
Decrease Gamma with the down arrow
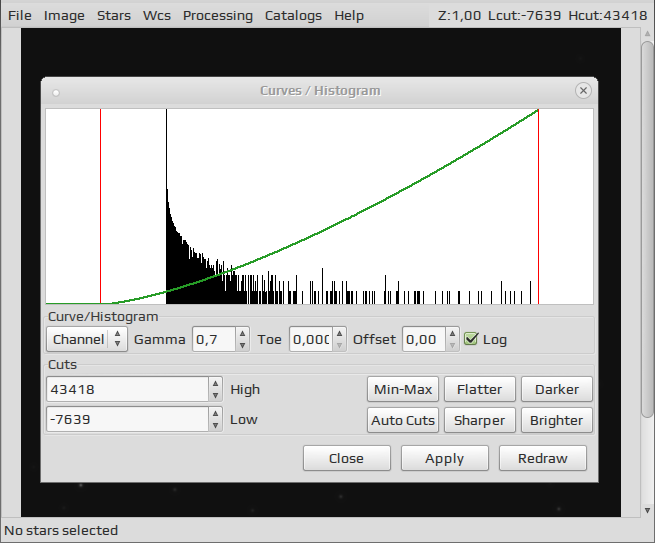pyautogui.click(x=242, y=345)
